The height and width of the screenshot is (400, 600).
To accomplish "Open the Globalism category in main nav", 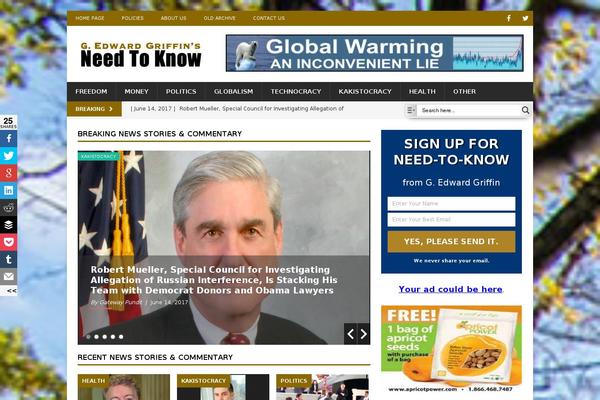I will [x=233, y=91].
